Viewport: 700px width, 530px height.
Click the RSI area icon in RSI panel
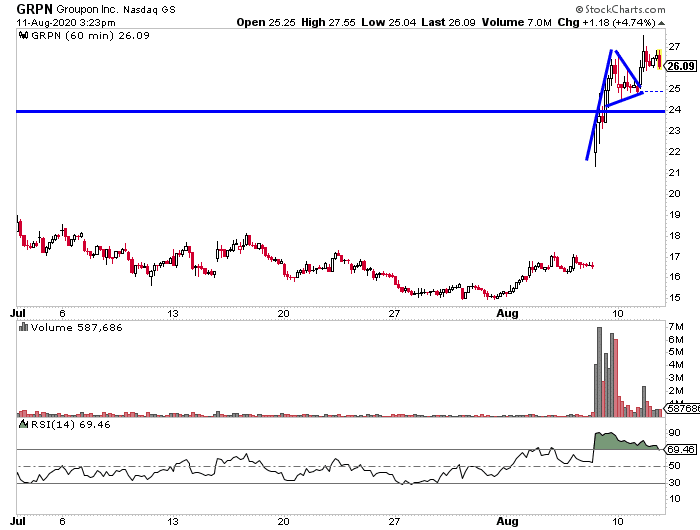[x=24, y=424]
